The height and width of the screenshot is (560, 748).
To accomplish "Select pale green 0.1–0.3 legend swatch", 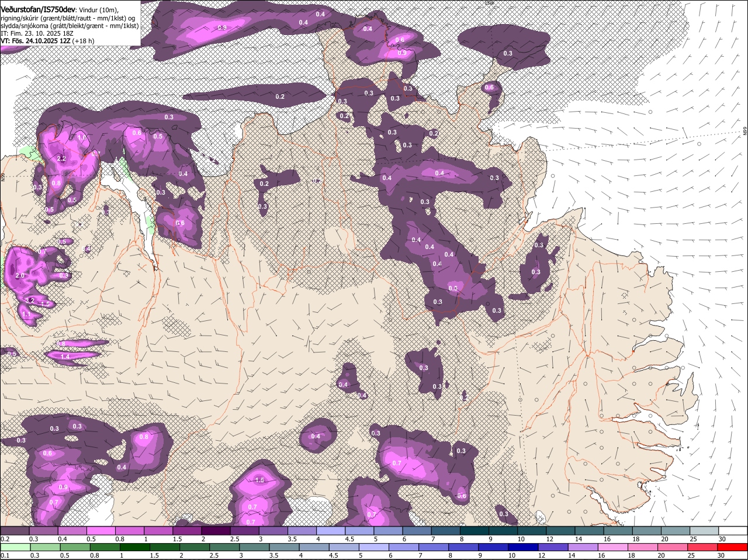I will pos(15,548).
